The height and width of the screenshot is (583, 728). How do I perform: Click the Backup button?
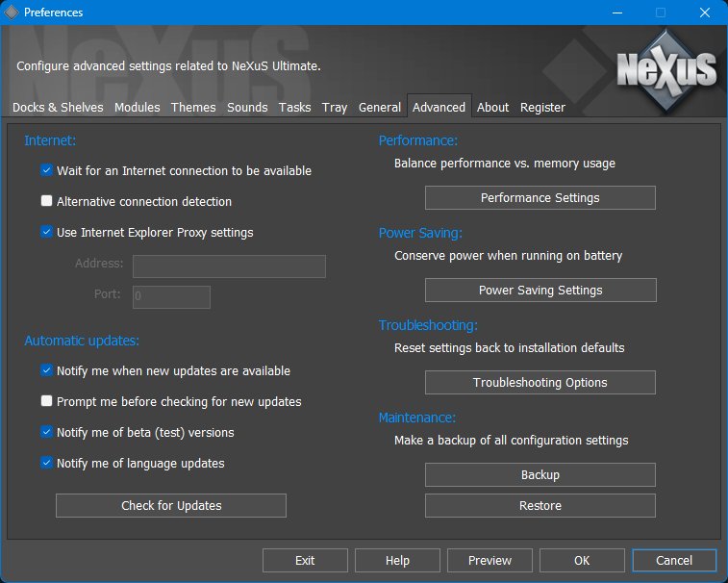tap(540, 474)
